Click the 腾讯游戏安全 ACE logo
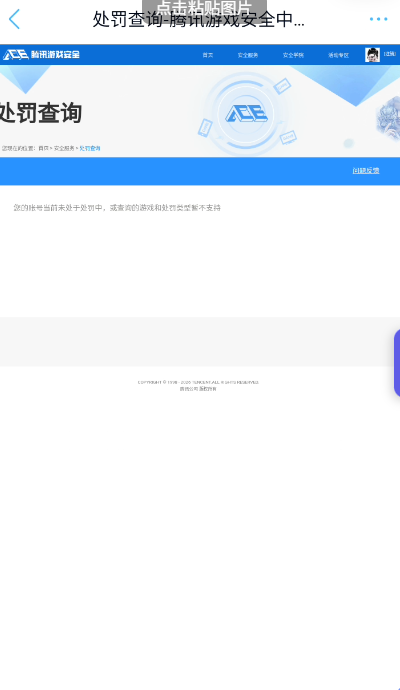Screen dimensions: 400x690 click(x=41, y=55)
